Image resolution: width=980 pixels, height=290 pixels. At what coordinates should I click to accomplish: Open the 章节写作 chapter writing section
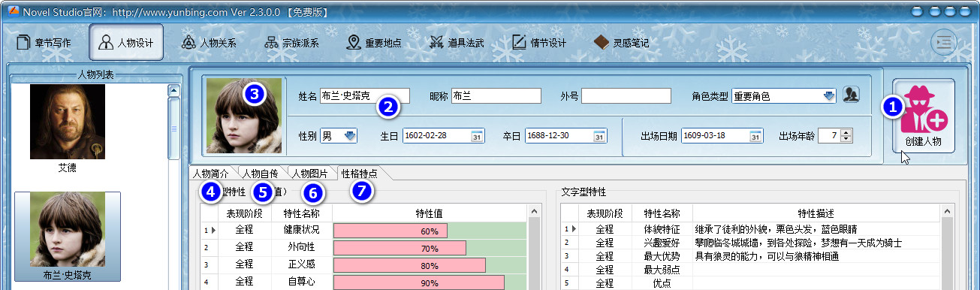(44, 42)
